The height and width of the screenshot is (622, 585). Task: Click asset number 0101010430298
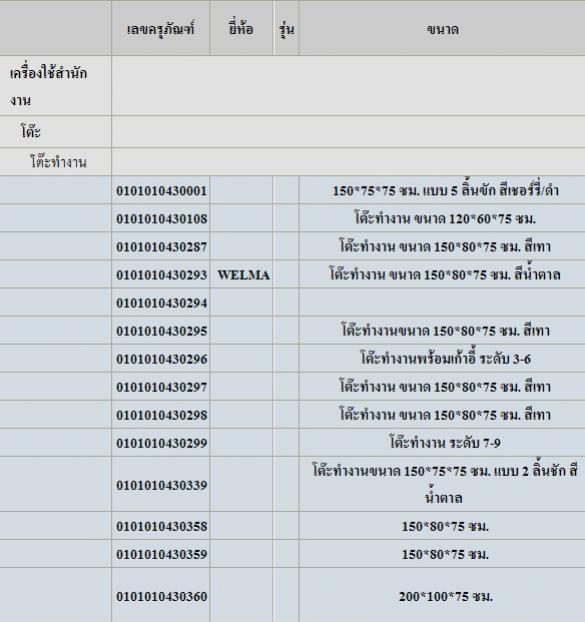point(161,415)
